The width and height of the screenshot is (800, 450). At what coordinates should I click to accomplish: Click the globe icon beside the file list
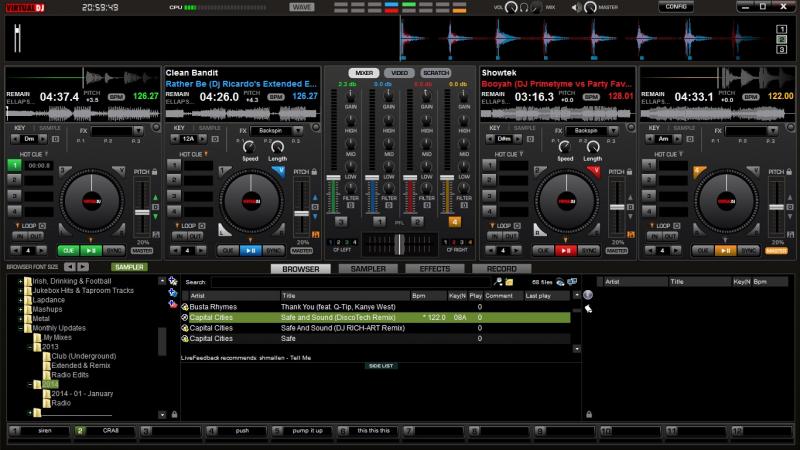[588, 295]
